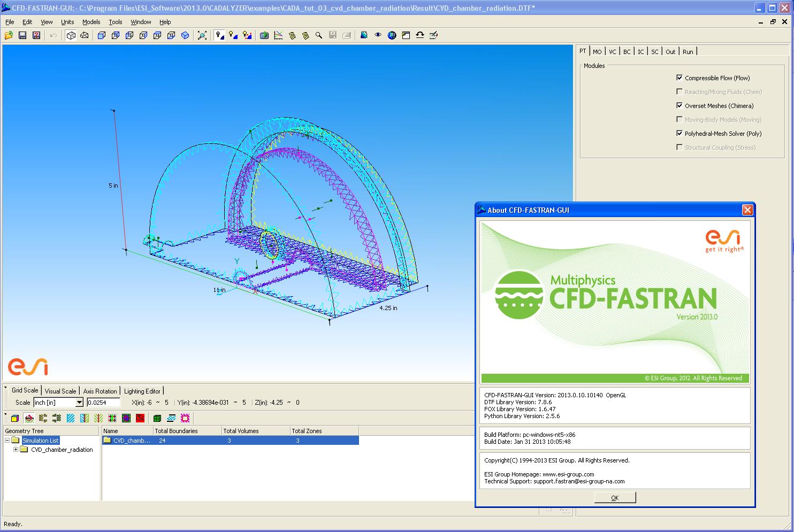This screenshot has width=794, height=532.
Task: Click the solid red square icon in the lower toolbar
Action: pyautogui.click(x=140, y=418)
